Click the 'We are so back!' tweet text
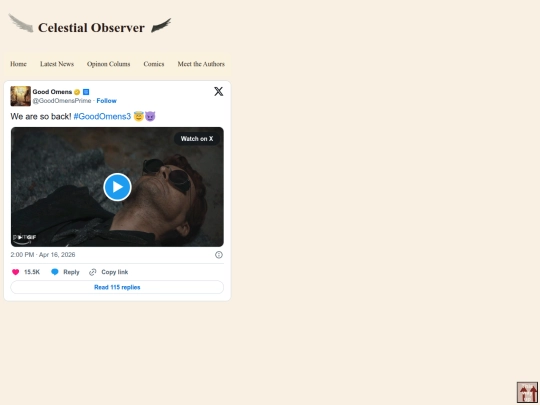The width and height of the screenshot is (540, 405). [41, 116]
